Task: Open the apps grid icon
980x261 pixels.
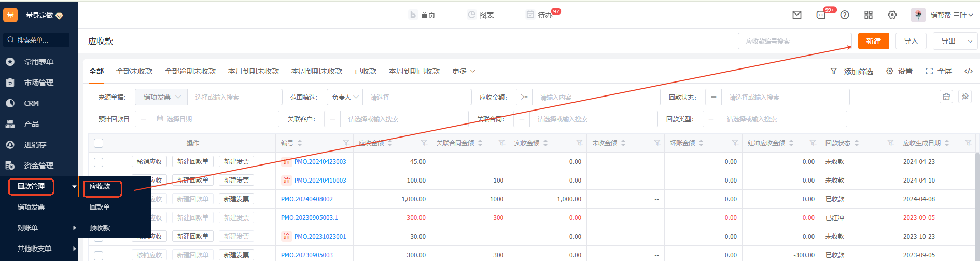Action: click(869, 15)
